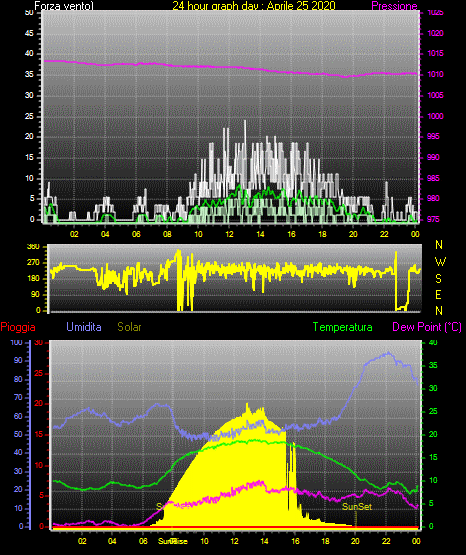Click the Dew Point (°C) legend label
This screenshot has height=555, width=466.
point(427,327)
